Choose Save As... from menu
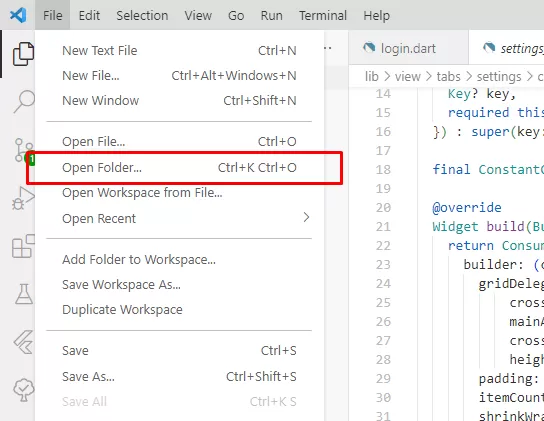This screenshot has height=421, width=544. [179, 377]
